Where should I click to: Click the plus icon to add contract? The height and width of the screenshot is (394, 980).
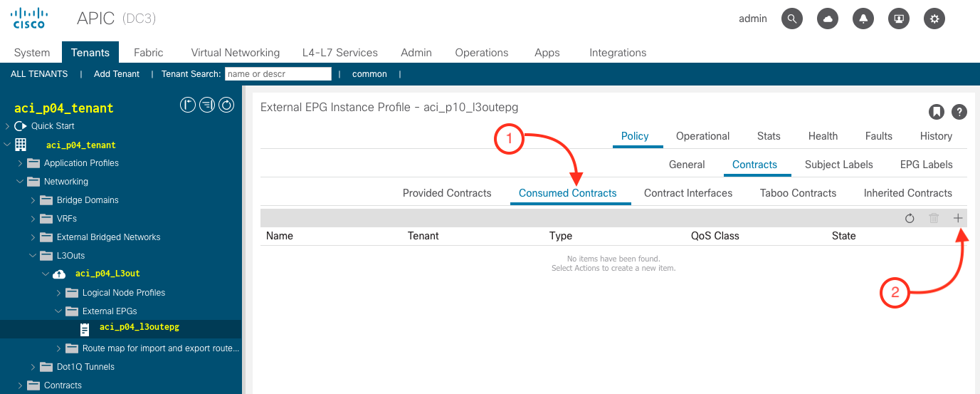coord(958,219)
